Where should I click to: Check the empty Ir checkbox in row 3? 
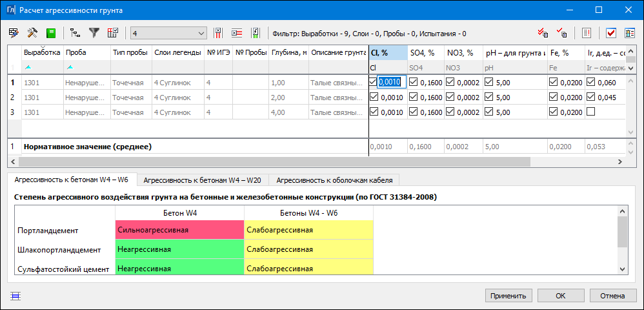tap(590, 112)
